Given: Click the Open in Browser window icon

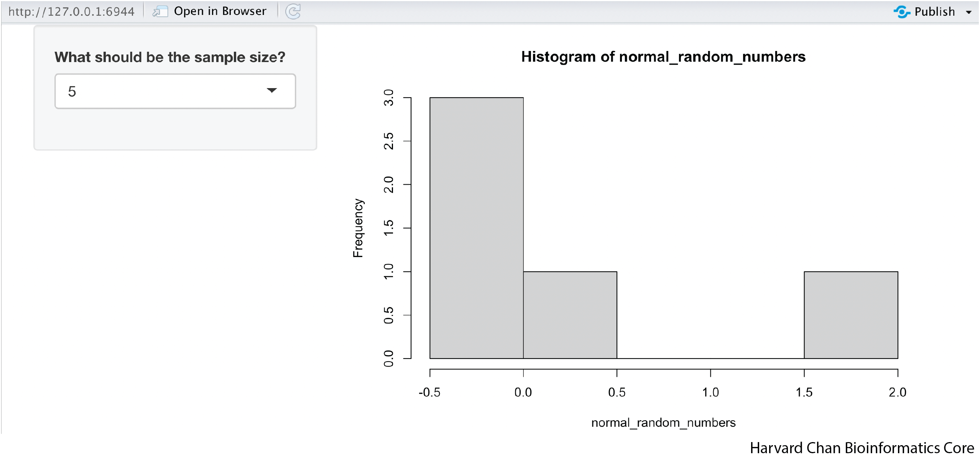Looking at the screenshot, I should point(160,11).
